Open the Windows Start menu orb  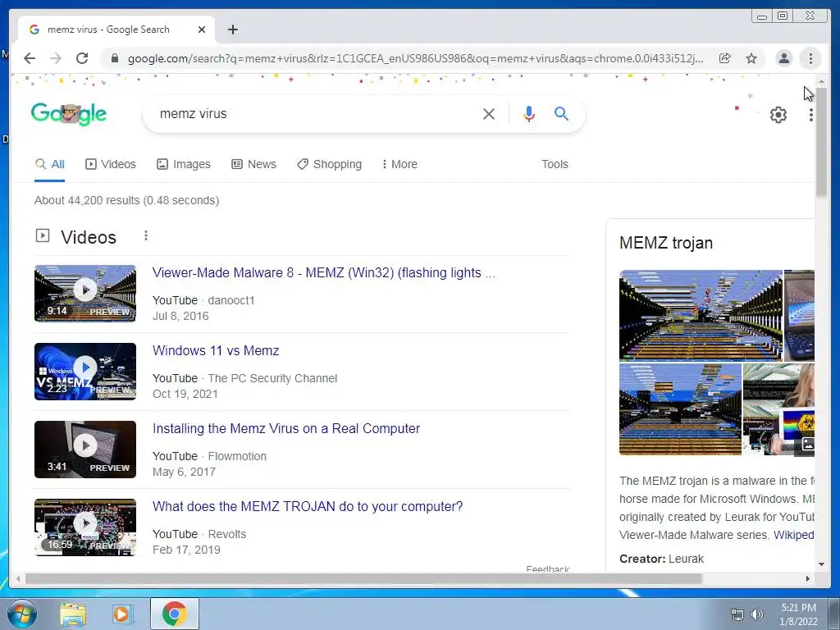(22, 614)
